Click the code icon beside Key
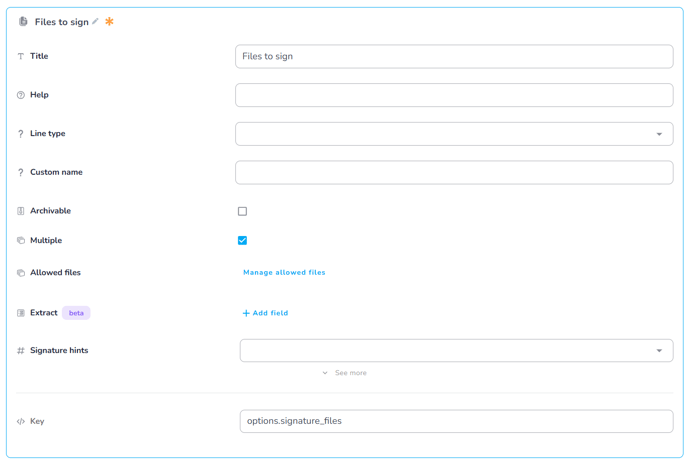This screenshot has width=688, height=462. (x=21, y=422)
